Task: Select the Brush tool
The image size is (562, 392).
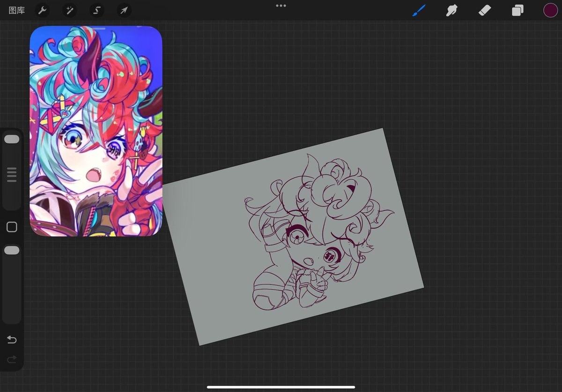Action: 419,10
